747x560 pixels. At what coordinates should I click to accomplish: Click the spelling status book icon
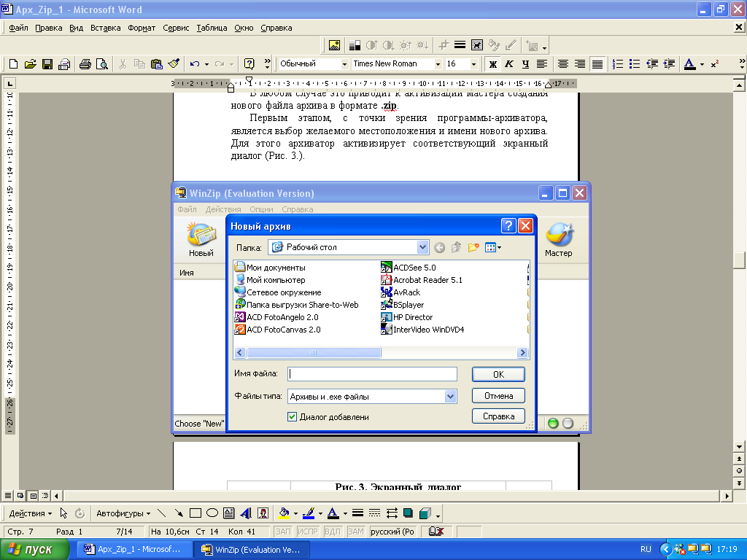436,532
